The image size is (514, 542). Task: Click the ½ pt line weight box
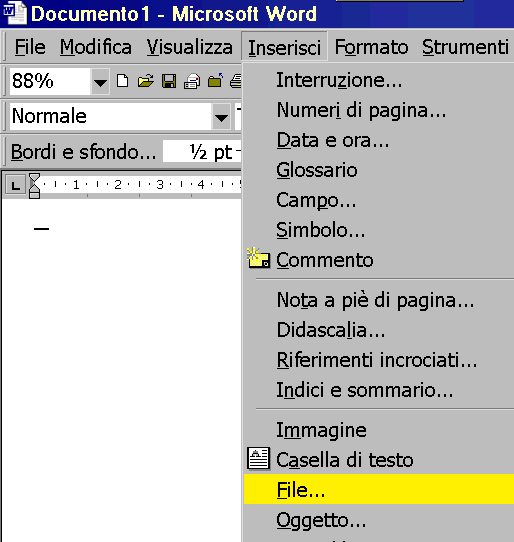pyautogui.click(x=202, y=151)
